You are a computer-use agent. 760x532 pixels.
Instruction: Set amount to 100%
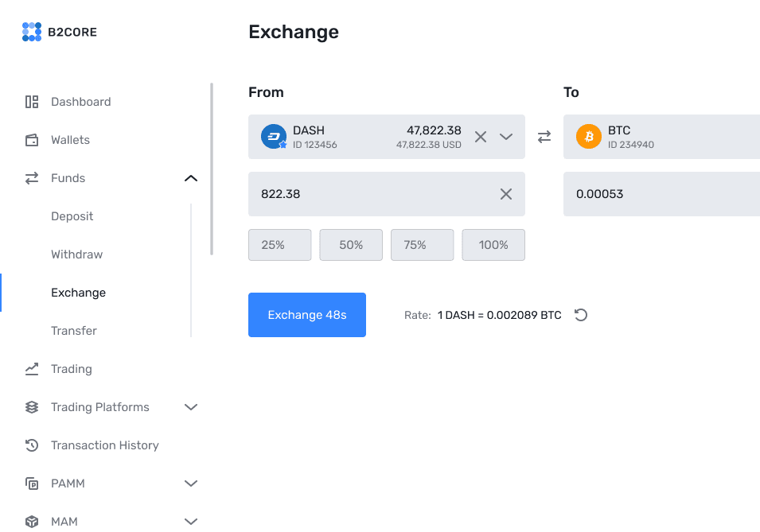coord(493,245)
